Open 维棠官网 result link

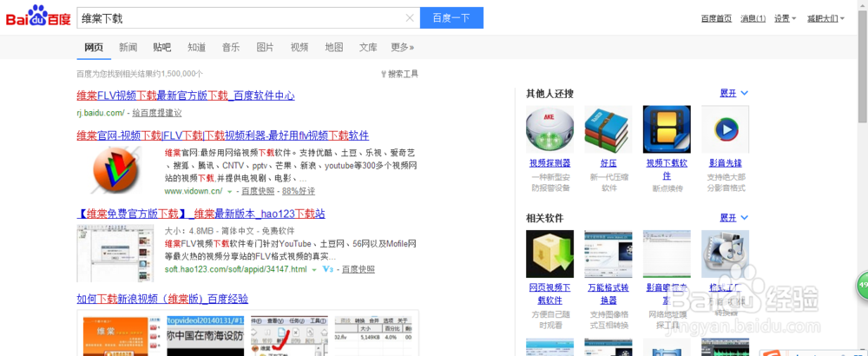[x=222, y=135]
